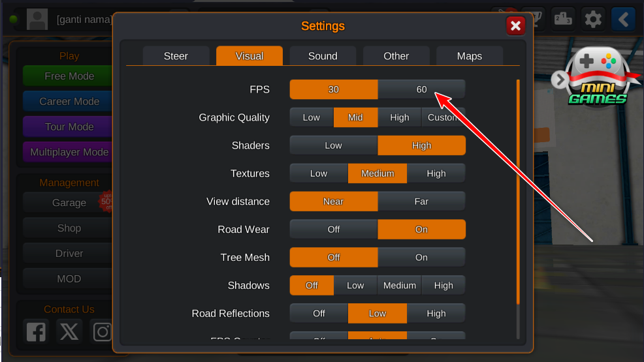Turn Road Wear Off
This screenshot has width=644, height=362.
point(334,230)
